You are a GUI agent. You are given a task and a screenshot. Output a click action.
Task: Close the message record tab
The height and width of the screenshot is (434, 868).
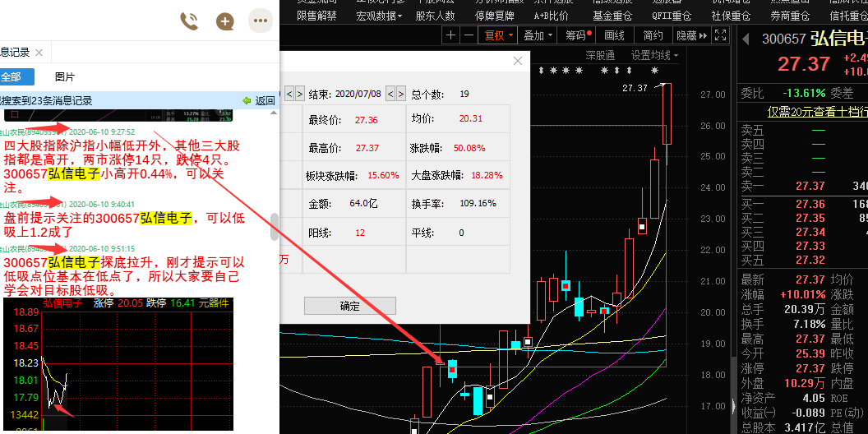click(39, 53)
